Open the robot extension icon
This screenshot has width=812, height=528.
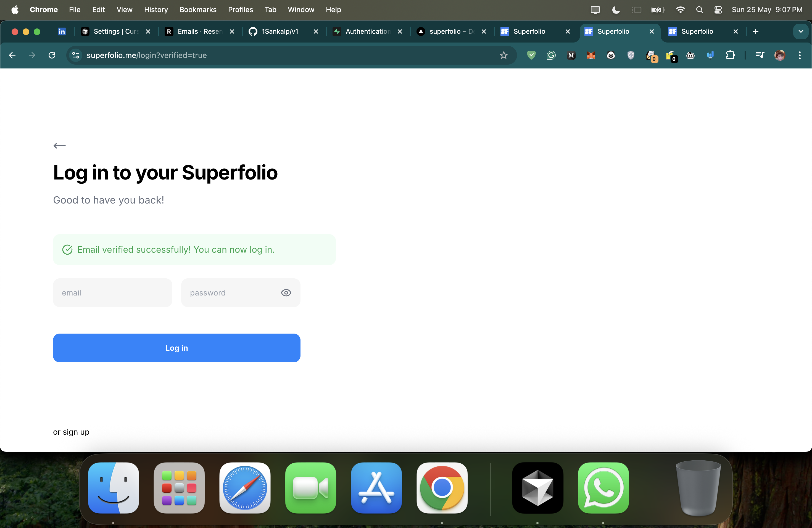[x=690, y=55]
